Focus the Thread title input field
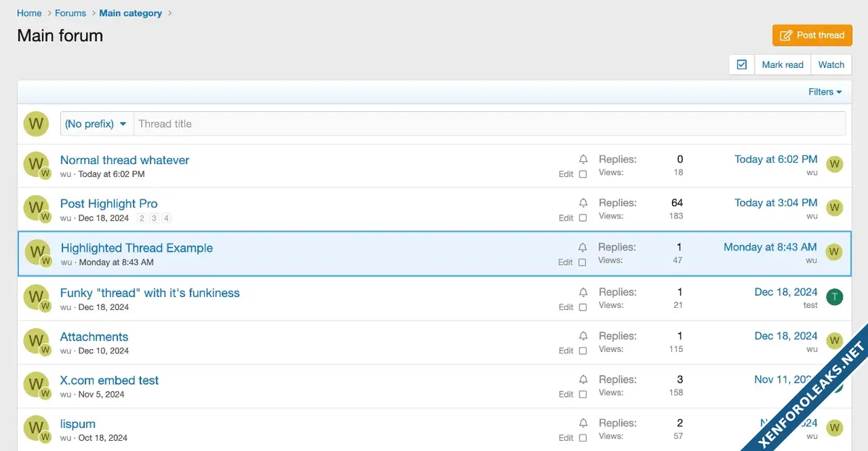This screenshot has width=868, height=451. 490,124
